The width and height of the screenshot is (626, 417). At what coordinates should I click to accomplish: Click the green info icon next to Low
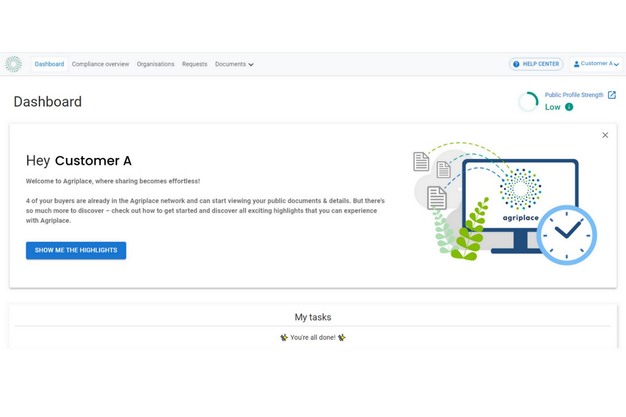tap(569, 107)
